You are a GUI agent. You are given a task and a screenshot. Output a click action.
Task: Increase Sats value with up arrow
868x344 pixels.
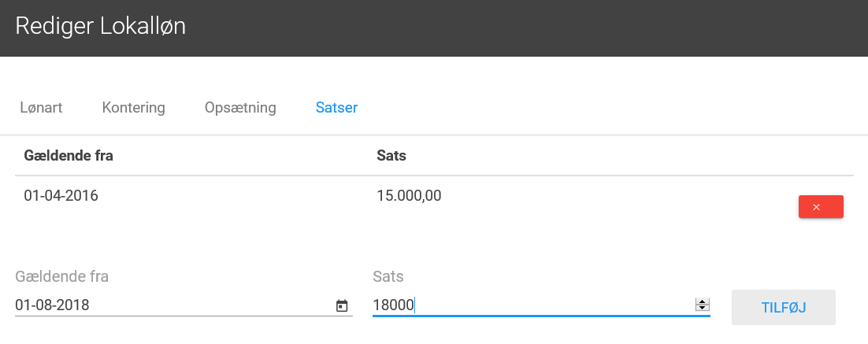click(x=702, y=301)
